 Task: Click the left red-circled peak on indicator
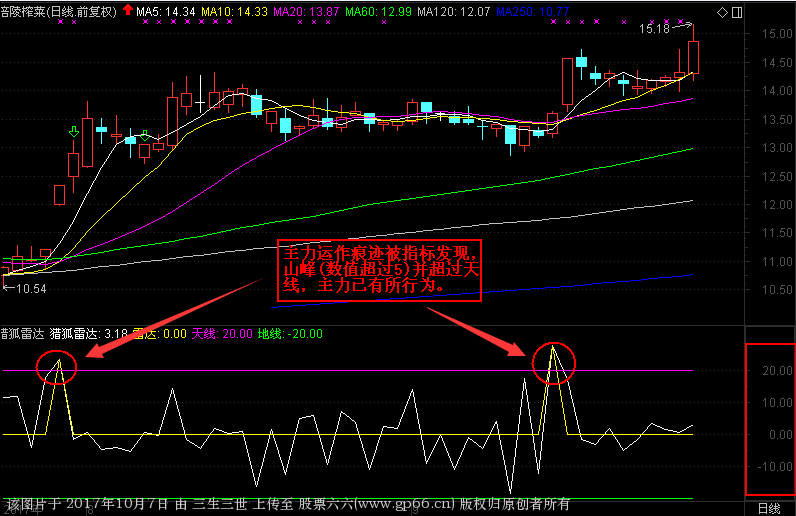click(58, 366)
